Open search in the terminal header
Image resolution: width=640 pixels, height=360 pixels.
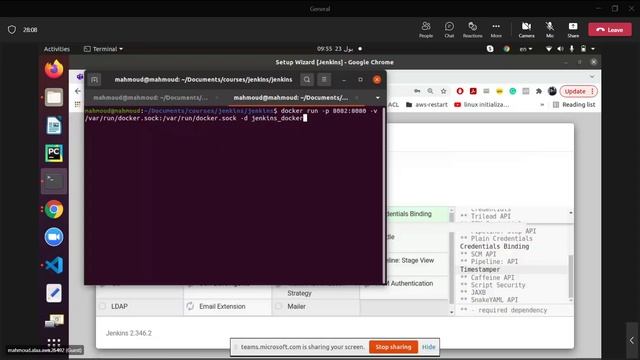point(307,80)
